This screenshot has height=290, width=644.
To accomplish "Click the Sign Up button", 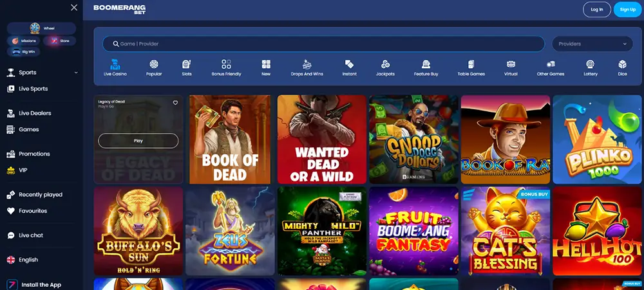I will point(627,9).
